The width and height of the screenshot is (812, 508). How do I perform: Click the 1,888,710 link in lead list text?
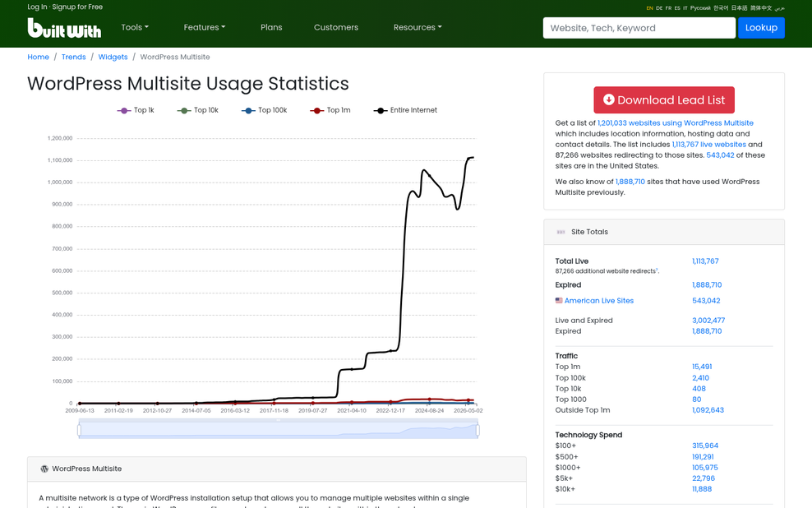click(630, 182)
